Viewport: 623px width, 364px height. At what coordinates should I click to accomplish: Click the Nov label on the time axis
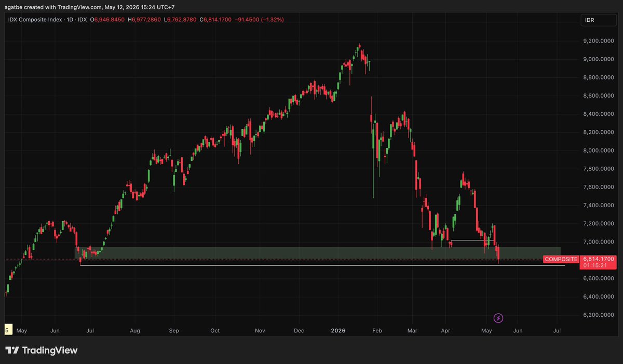(260, 330)
